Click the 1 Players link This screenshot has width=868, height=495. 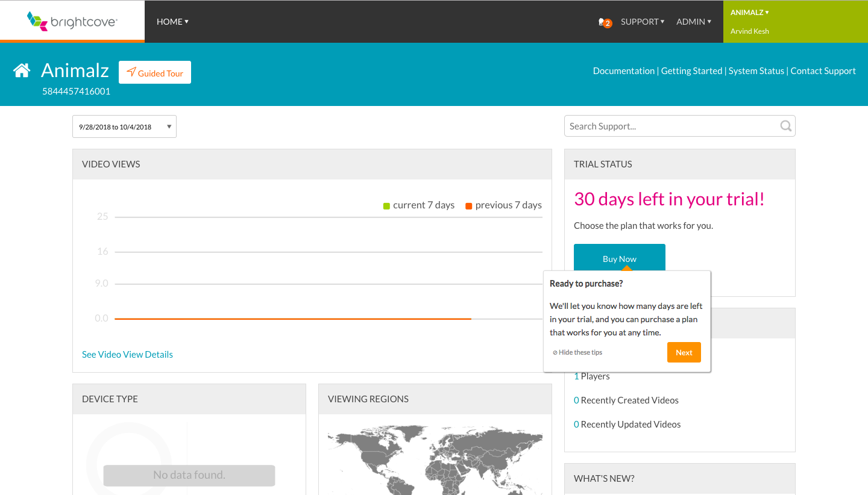(592, 376)
